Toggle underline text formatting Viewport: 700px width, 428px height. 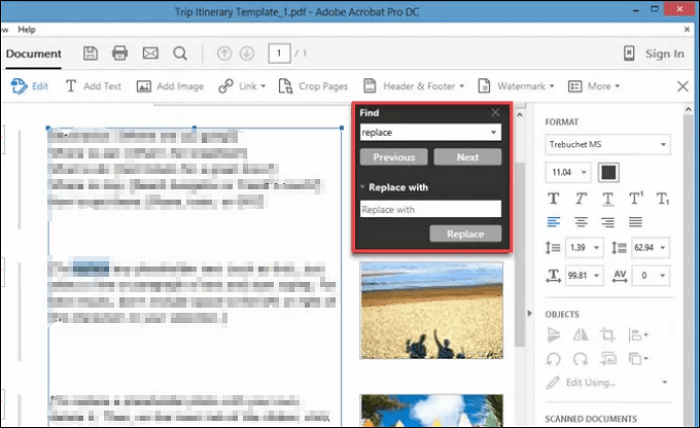point(608,199)
